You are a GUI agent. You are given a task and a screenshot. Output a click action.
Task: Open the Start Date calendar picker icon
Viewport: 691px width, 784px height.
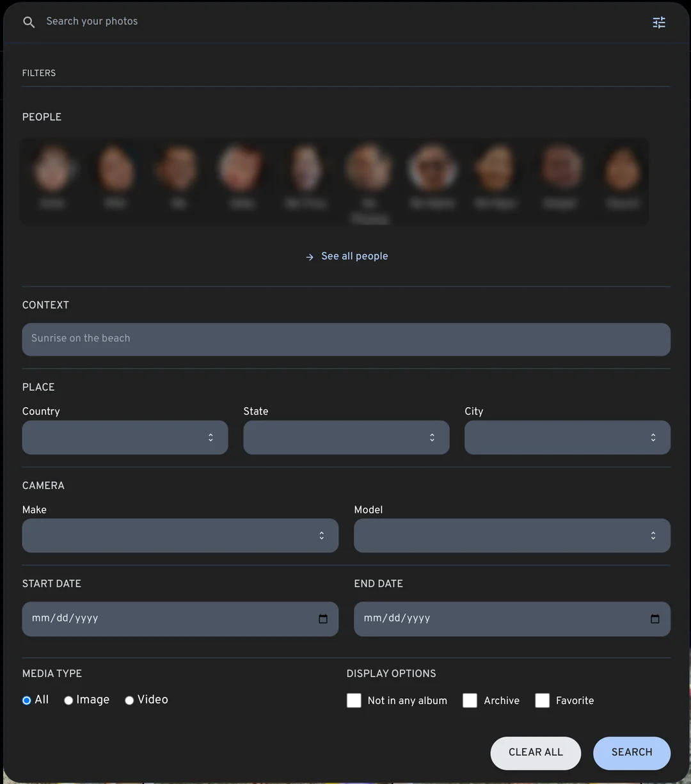pyautogui.click(x=323, y=619)
